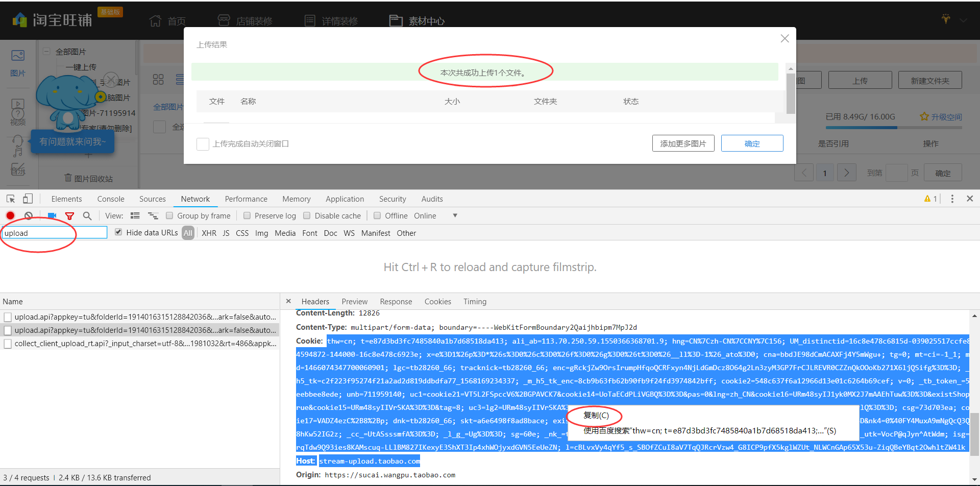Click the upload filter text field
Image resolution: width=980 pixels, height=486 pixels.
coord(55,233)
